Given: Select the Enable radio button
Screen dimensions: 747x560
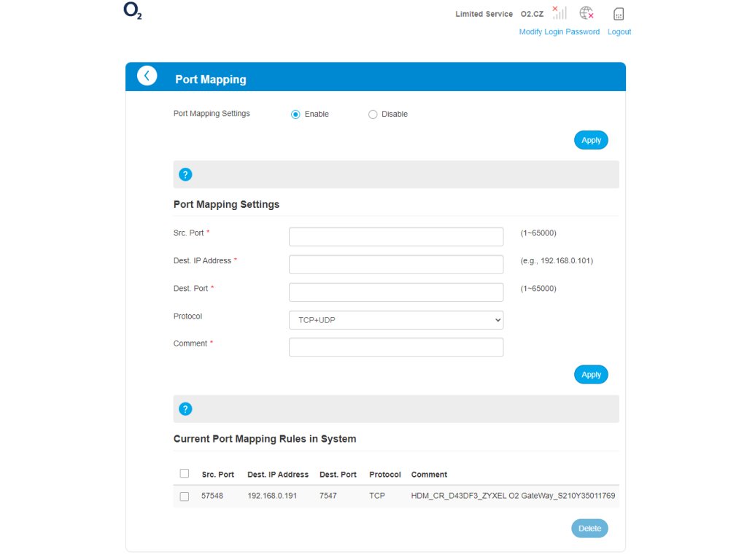Looking at the screenshot, I should (x=295, y=114).
